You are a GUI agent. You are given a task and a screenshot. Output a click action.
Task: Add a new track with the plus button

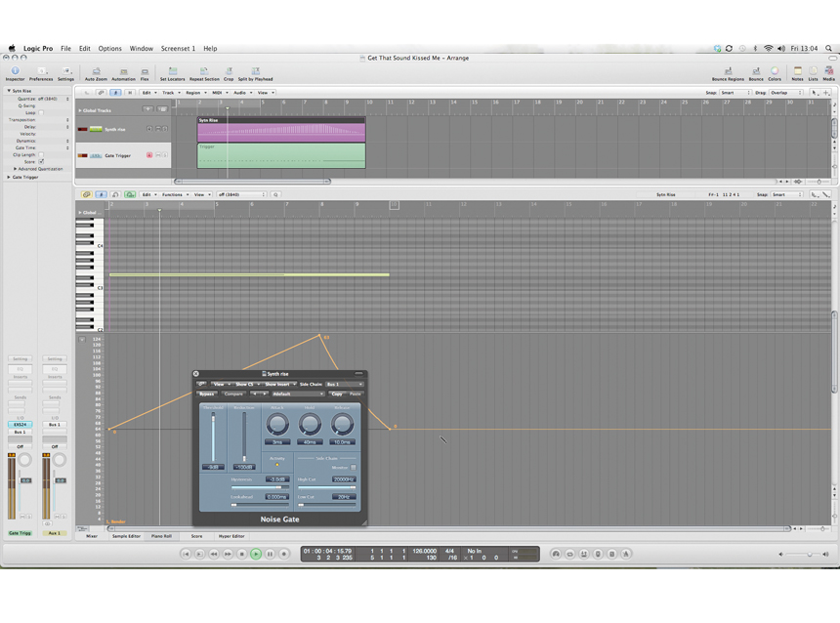[x=147, y=109]
